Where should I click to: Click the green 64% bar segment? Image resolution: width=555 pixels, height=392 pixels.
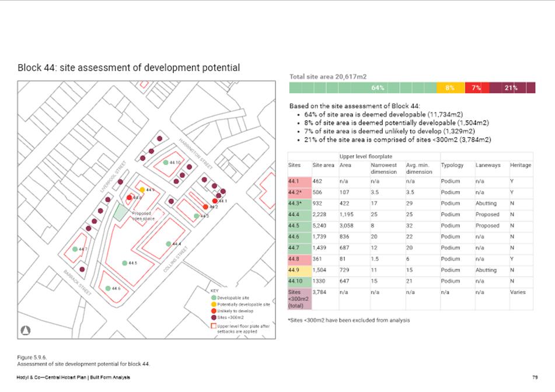(x=363, y=88)
